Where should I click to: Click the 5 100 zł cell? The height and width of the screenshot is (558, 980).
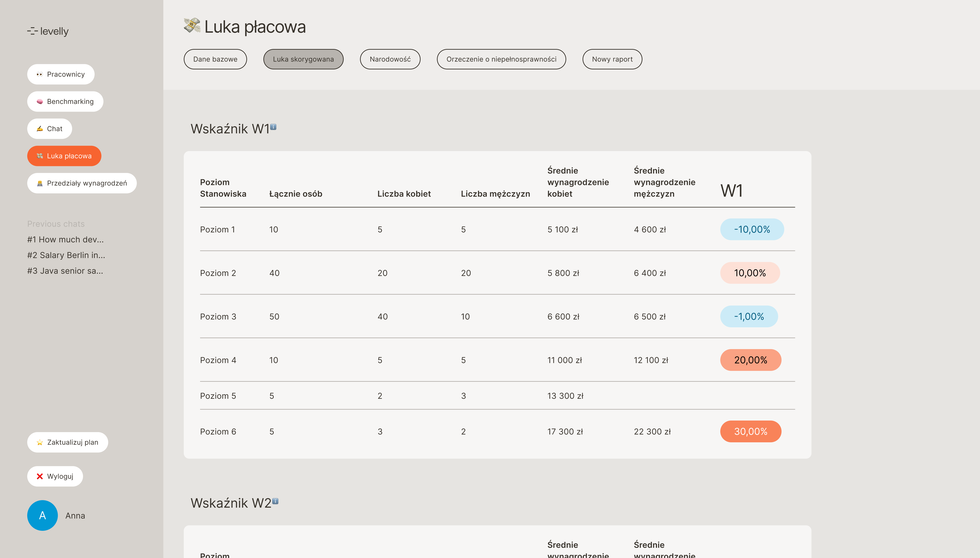563,230
